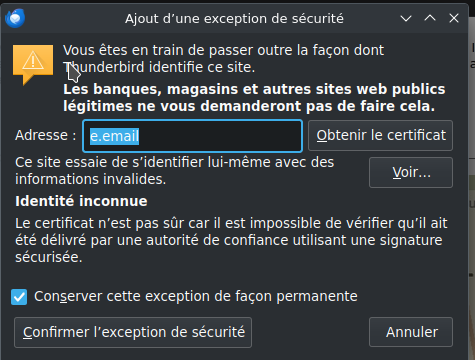Minimize the dialog with the down chevron

406,18
